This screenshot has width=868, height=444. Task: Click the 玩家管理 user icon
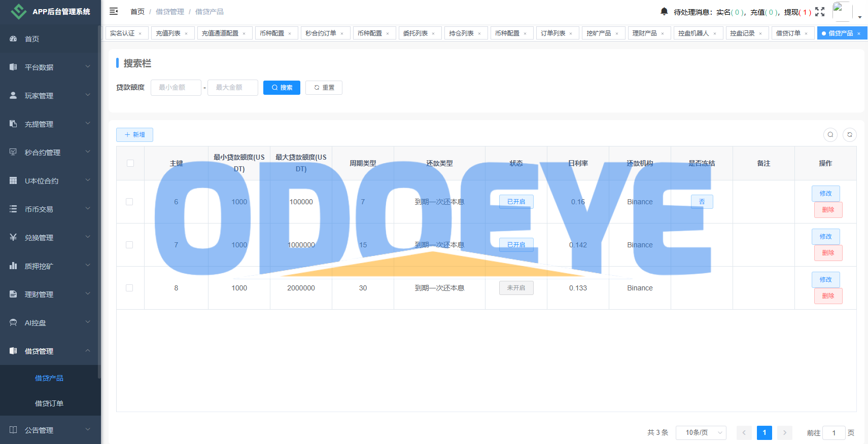(13, 95)
